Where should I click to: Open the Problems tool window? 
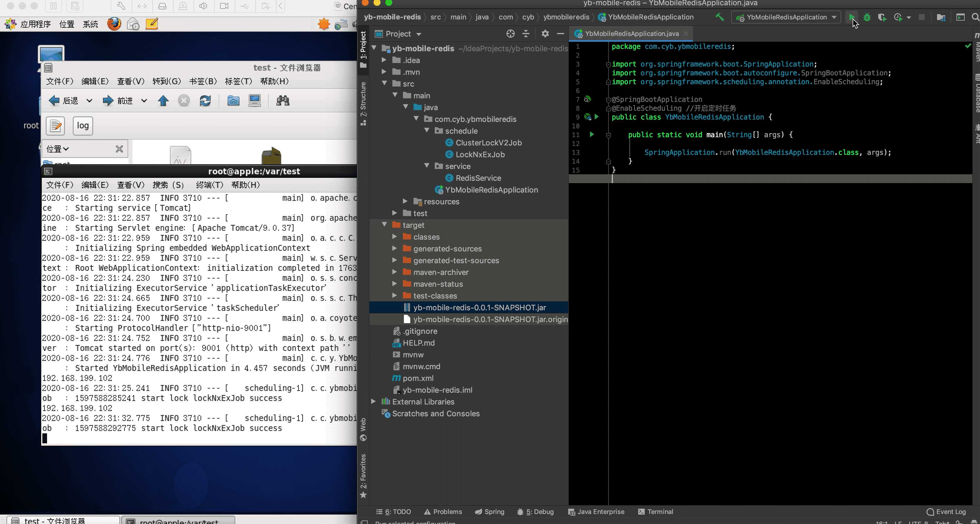point(443,511)
